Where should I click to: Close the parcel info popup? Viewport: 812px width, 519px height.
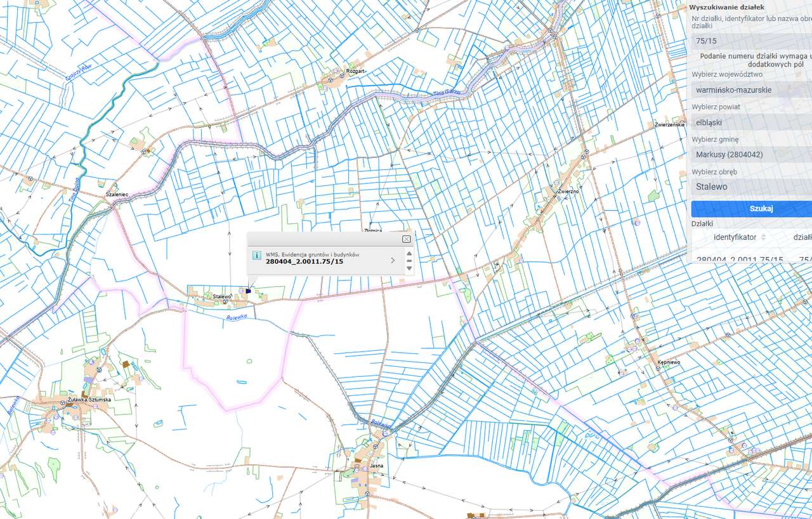click(x=406, y=239)
